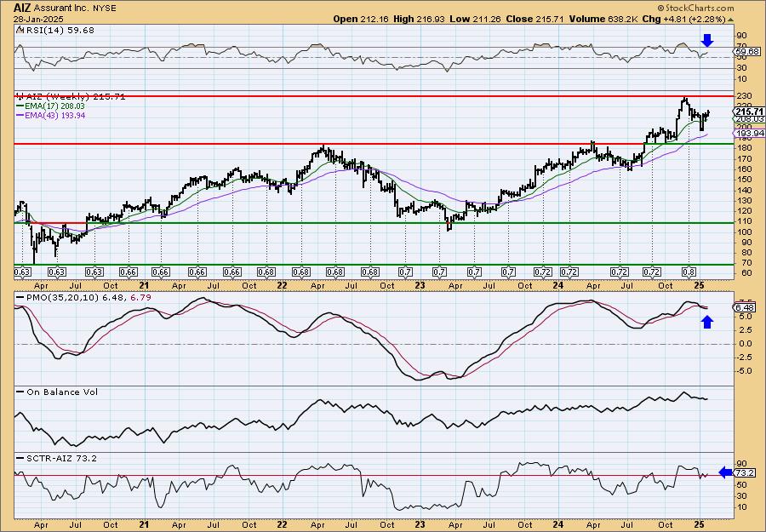The image size is (766, 532).
Task: Click the 0.8 dividend marker label
Action: pyautogui.click(x=688, y=272)
